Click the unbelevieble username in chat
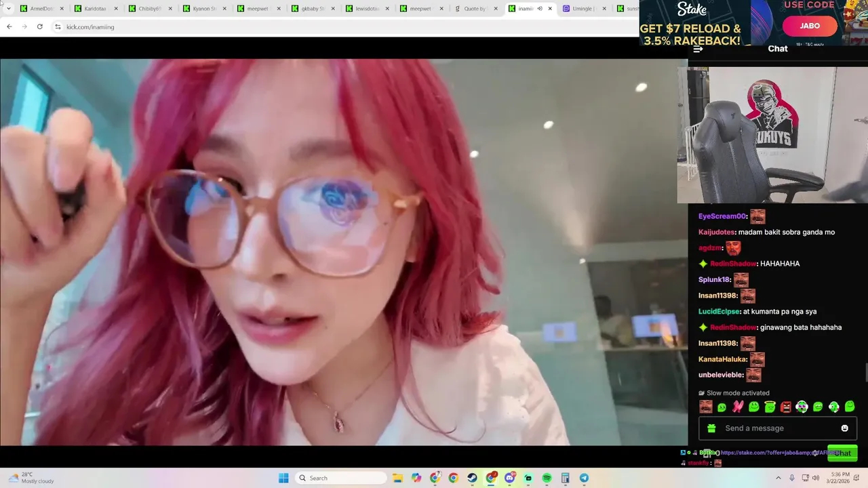This screenshot has height=488, width=868. tap(721, 375)
